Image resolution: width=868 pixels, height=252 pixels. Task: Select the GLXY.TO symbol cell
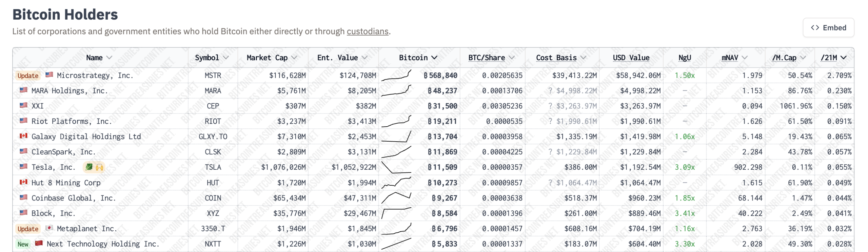coord(213,136)
